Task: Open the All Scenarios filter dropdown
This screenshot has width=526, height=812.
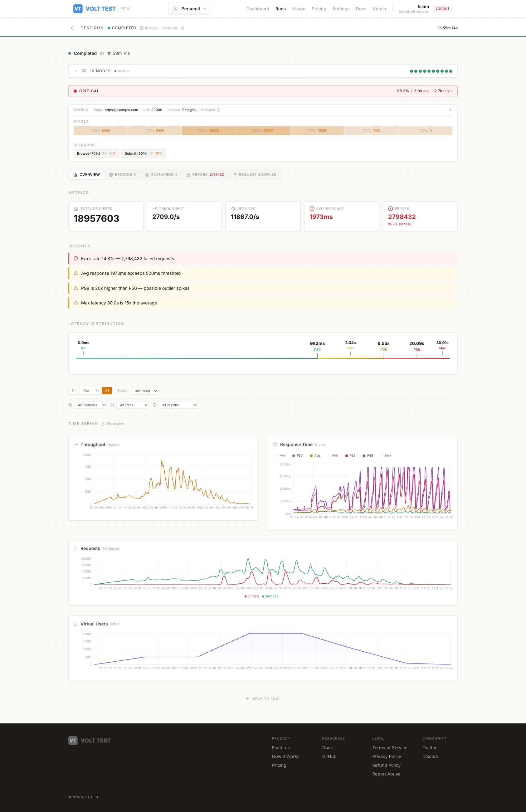Action: pos(90,405)
